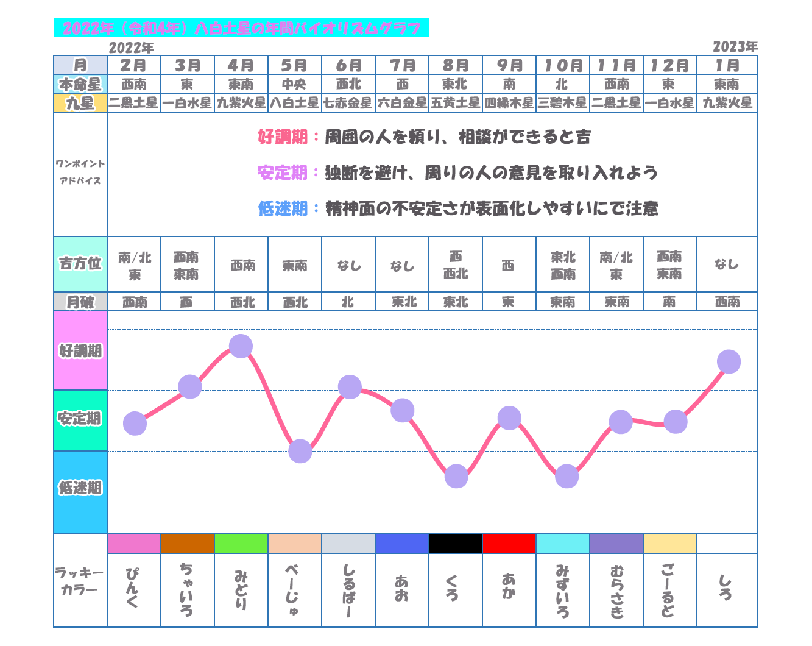The height and width of the screenshot is (646, 812).
Task: Click the 吉方位 row header
Action: [80, 264]
